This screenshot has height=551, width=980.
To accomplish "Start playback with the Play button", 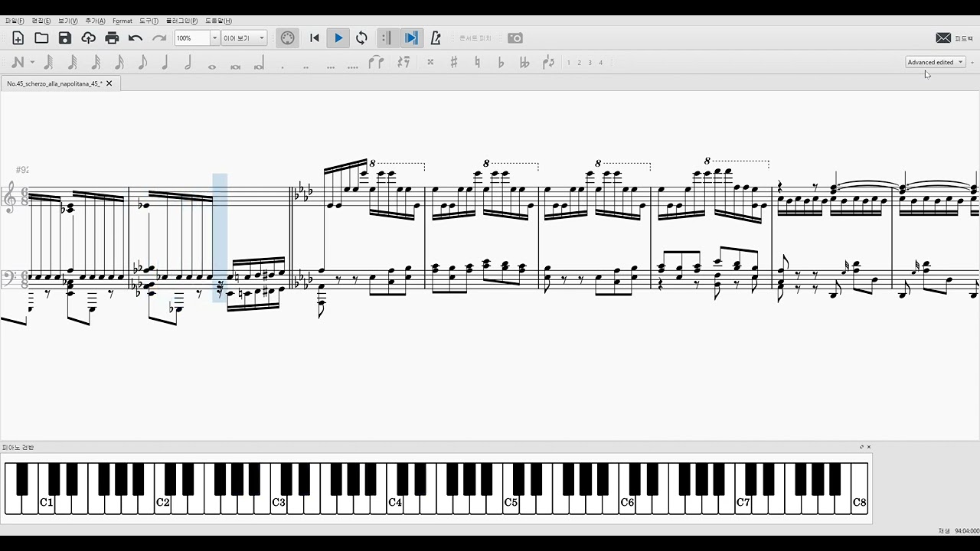I will pyautogui.click(x=338, y=37).
